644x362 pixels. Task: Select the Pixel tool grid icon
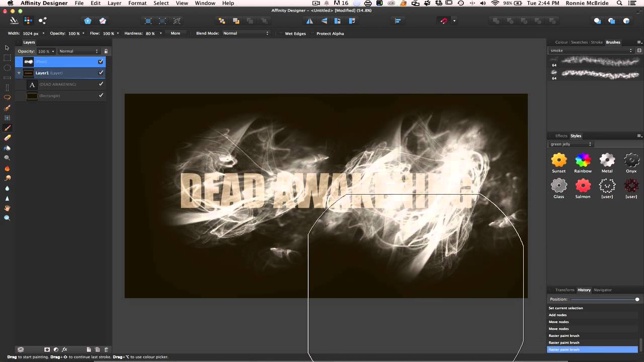coord(7,118)
